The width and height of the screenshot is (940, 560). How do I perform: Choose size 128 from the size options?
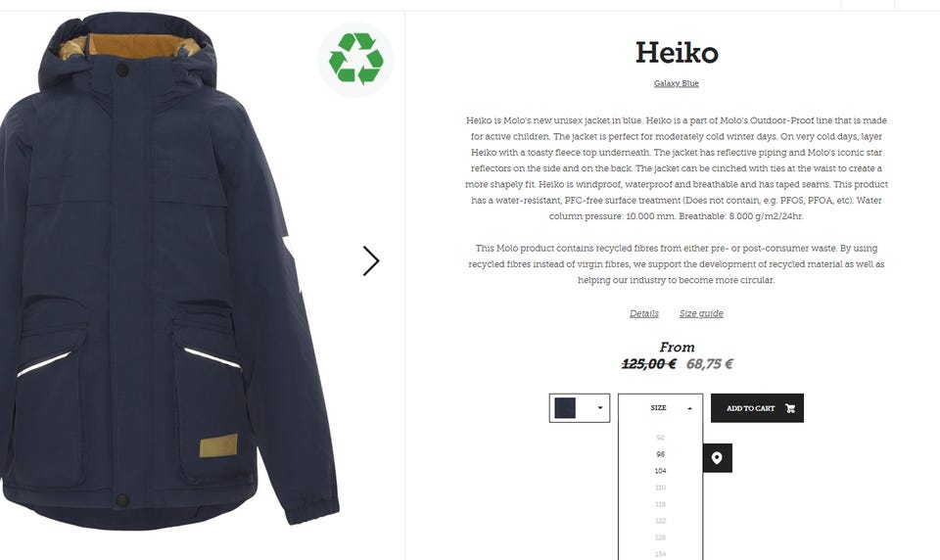pyautogui.click(x=661, y=537)
